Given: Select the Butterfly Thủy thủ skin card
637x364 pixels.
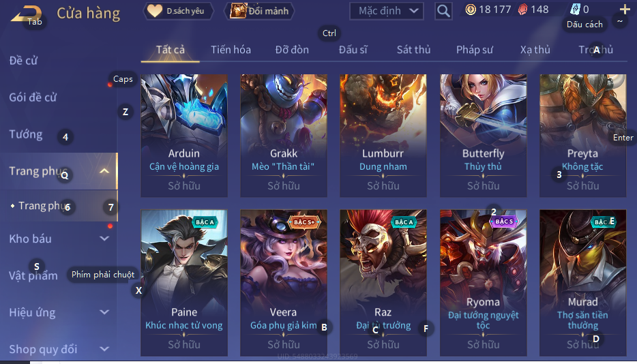Looking at the screenshot, I should pyautogui.click(x=483, y=135).
